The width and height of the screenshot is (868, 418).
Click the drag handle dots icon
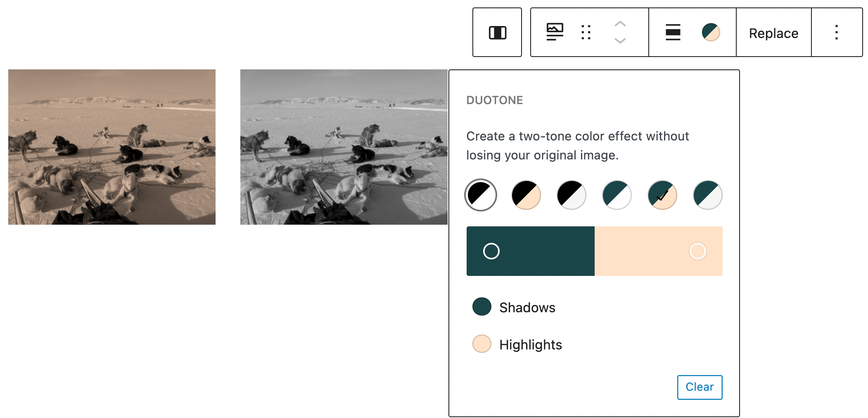(586, 32)
